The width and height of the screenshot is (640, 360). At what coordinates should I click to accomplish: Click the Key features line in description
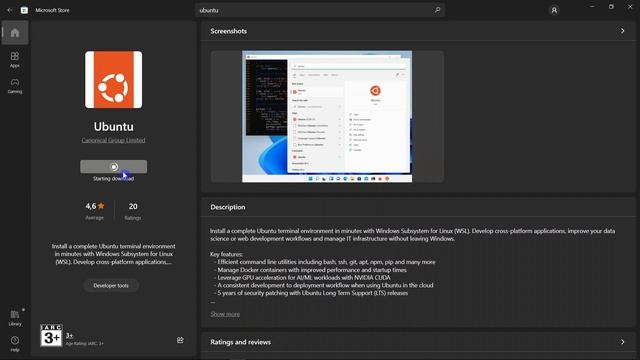(x=227, y=254)
